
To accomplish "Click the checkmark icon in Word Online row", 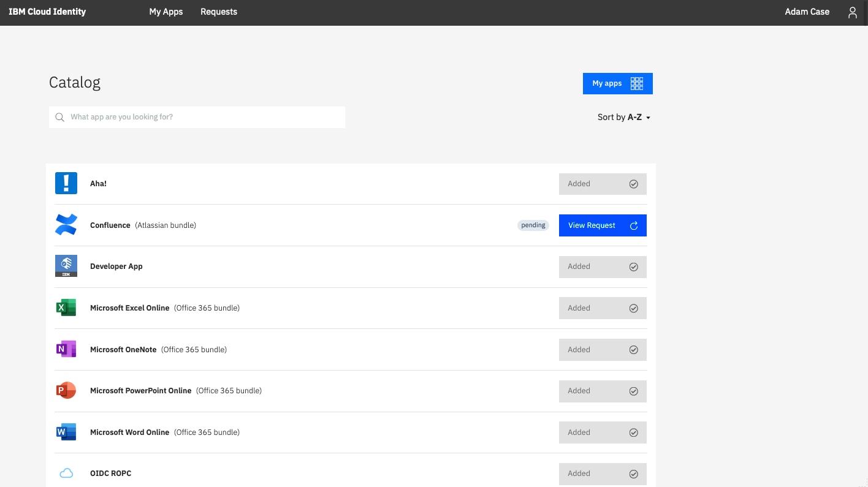I will click(x=634, y=432).
